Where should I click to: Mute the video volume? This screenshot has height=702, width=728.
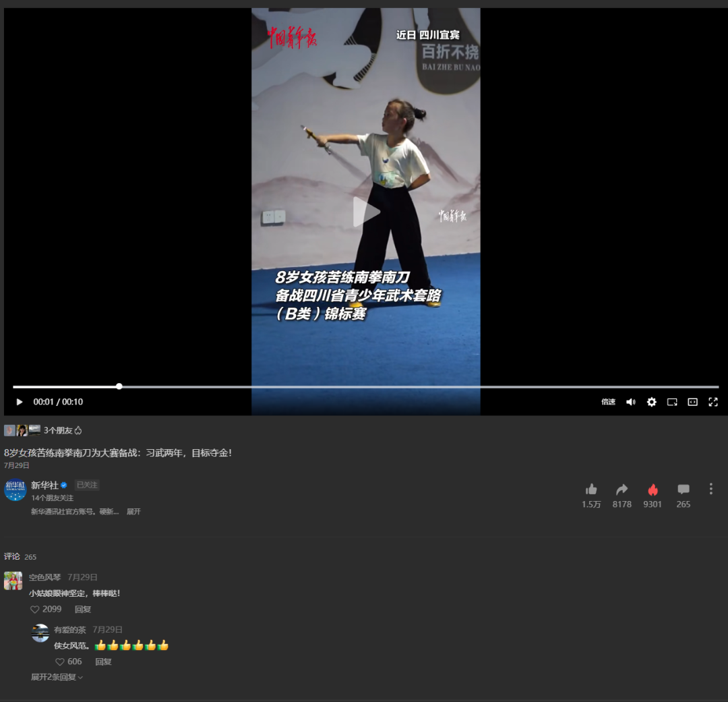click(x=630, y=401)
